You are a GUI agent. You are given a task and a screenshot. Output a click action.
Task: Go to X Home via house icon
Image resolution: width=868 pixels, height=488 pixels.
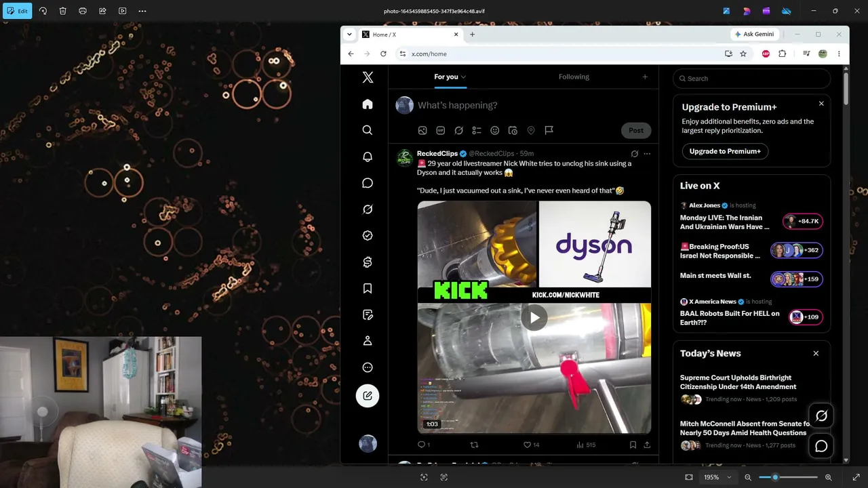click(368, 104)
